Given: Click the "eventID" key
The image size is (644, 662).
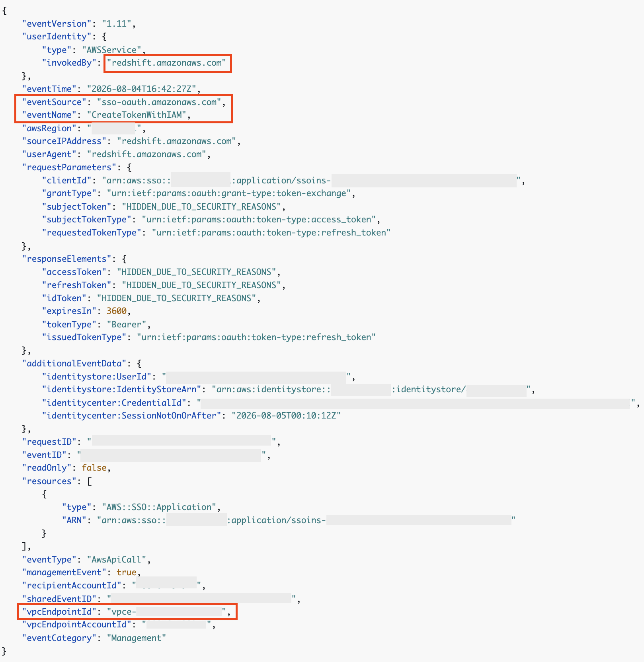Looking at the screenshot, I should (45, 455).
